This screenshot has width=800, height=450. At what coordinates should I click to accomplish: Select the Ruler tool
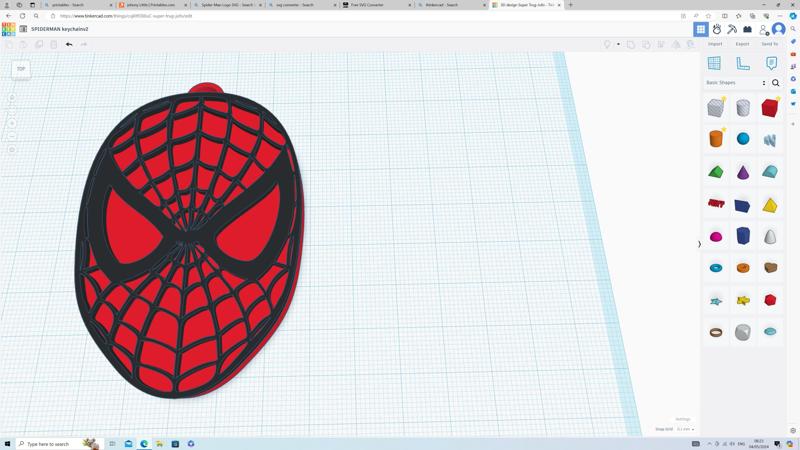743,63
